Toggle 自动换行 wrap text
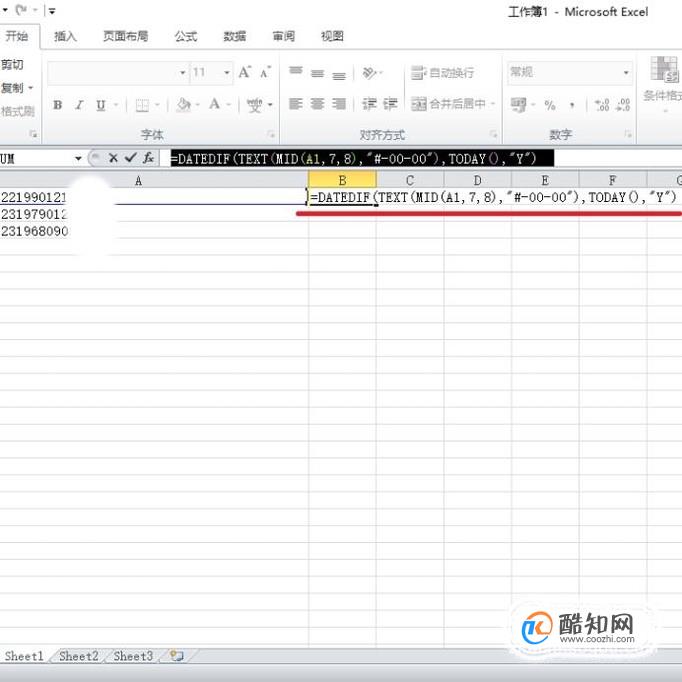The height and width of the screenshot is (682, 682). [x=442, y=73]
